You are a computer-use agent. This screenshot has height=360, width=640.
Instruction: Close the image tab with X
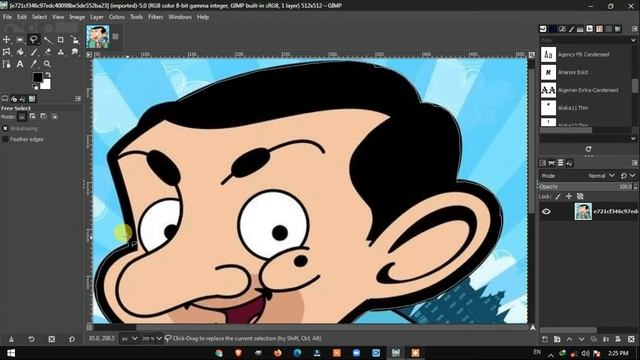116,36
